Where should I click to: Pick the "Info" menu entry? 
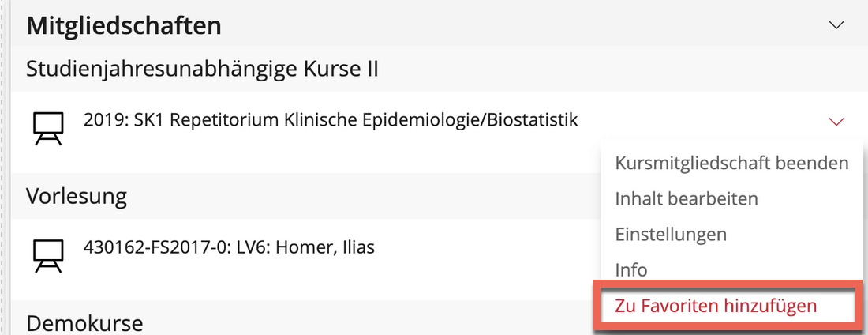pyautogui.click(x=631, y=270)
